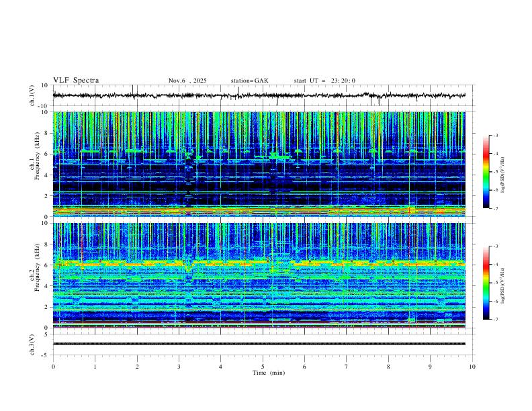Select the "start UT = 23:20:0" text
The image size is (532, 411).
(x=324, y=81)
